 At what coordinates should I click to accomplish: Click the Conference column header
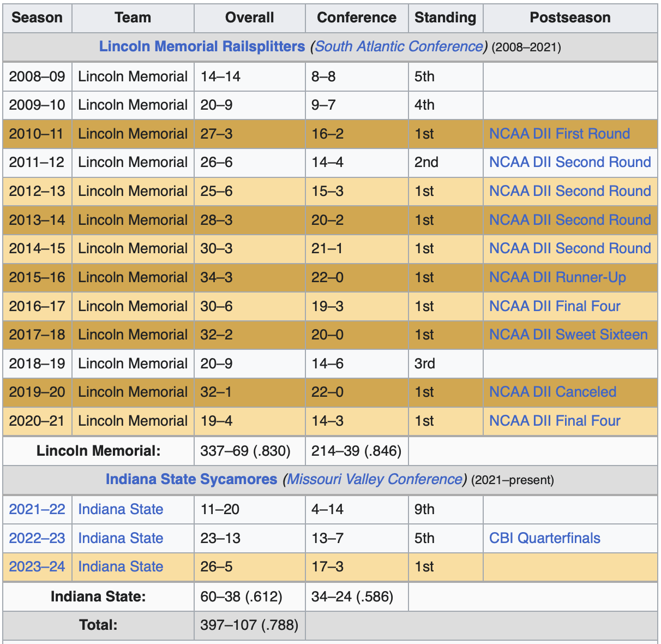pyautogui.click(x=357, y=17)
